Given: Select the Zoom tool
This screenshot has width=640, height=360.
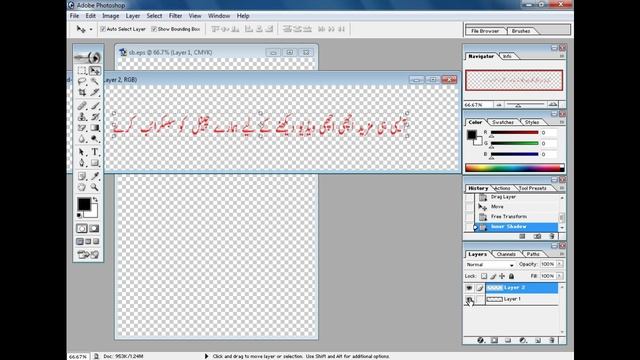Looking at the screenshot, I should coord(95,187).
